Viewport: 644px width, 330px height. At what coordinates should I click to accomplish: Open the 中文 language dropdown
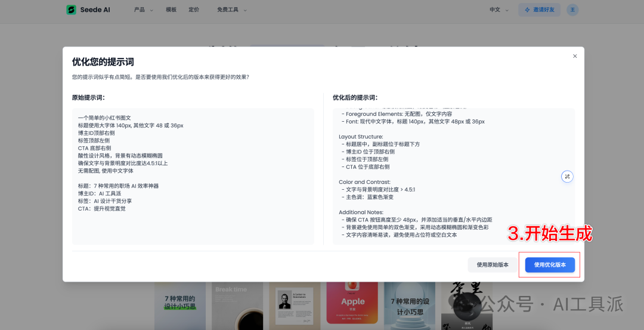[499, 10]
